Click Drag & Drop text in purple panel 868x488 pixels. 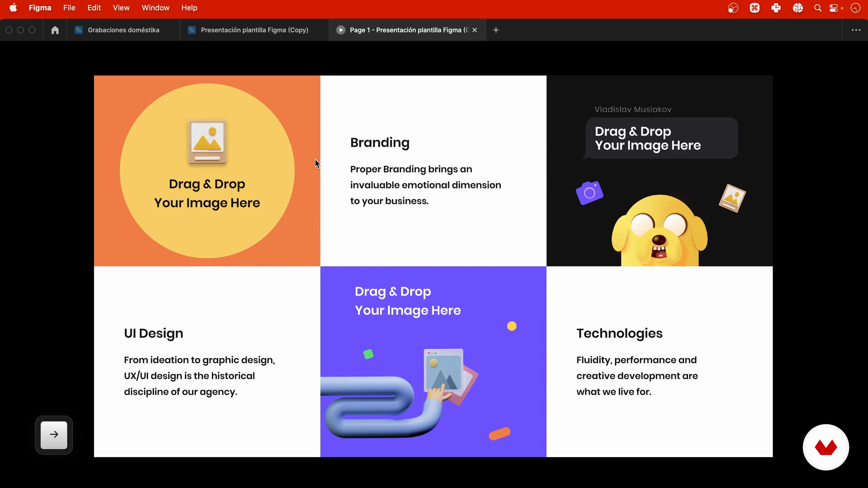408,301
